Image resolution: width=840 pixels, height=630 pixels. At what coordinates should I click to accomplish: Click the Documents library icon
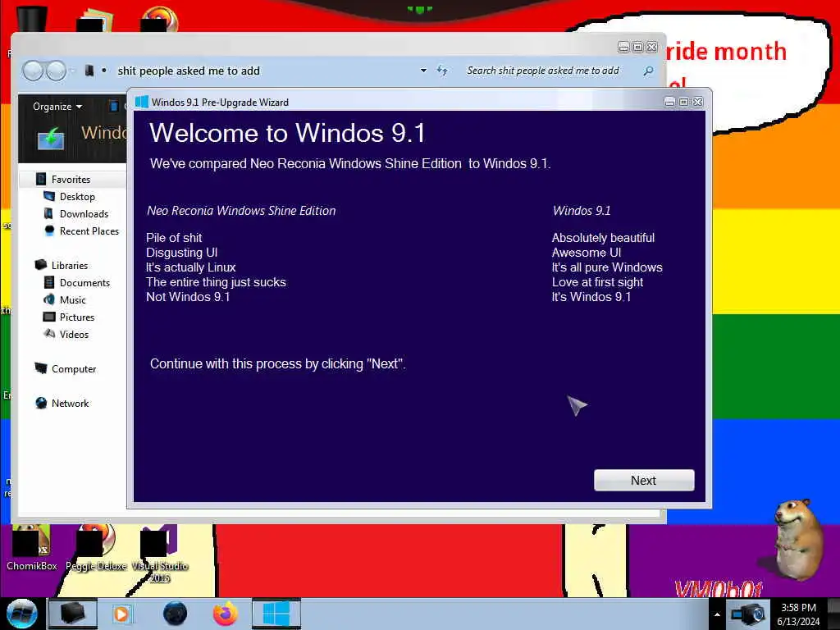tap(48, 282)
